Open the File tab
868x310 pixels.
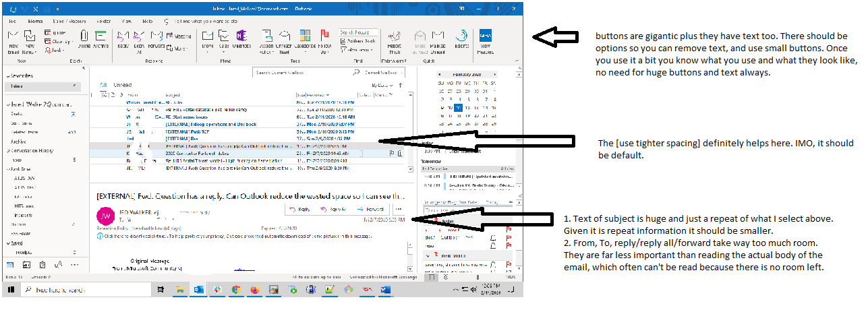click(x=12, y=20)
